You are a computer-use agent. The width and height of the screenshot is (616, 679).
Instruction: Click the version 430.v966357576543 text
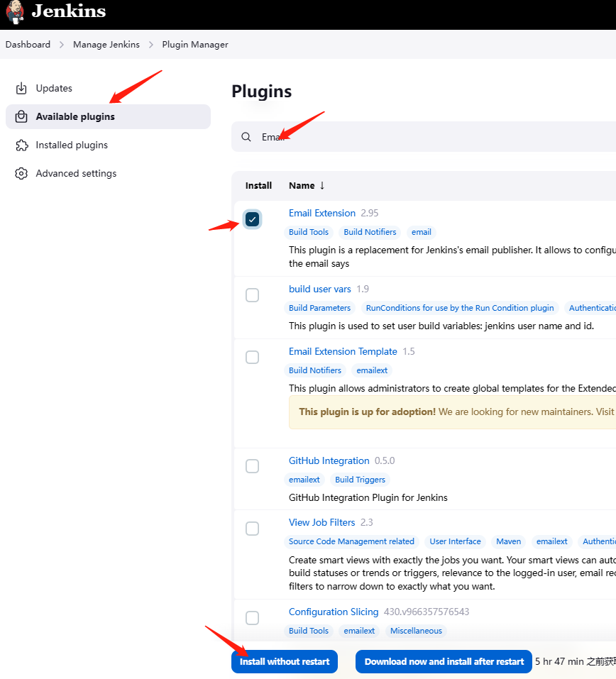point(427,612)
